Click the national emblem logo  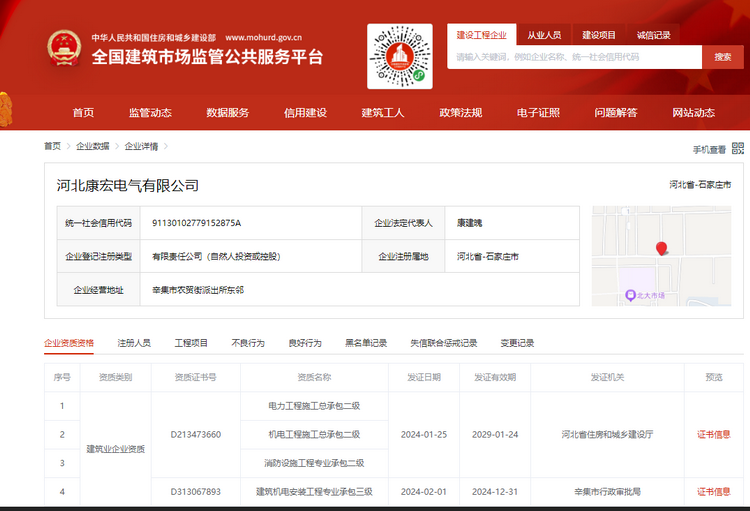[64, 48]
